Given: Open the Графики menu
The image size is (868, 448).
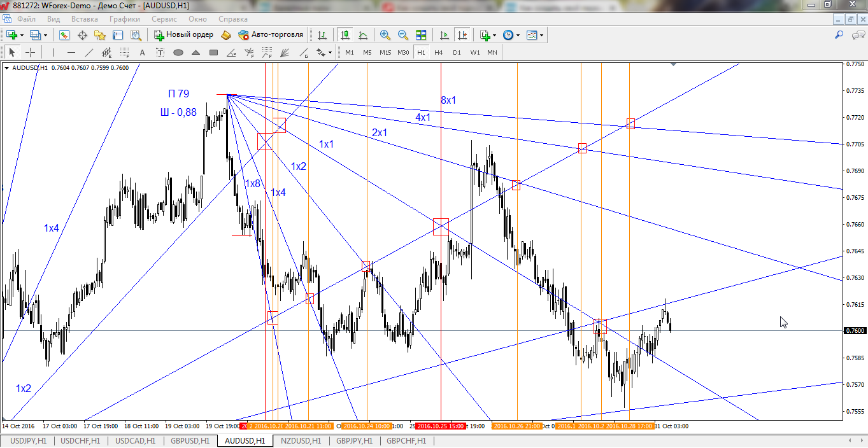Looking at the screenshot, I should (125, 19).
